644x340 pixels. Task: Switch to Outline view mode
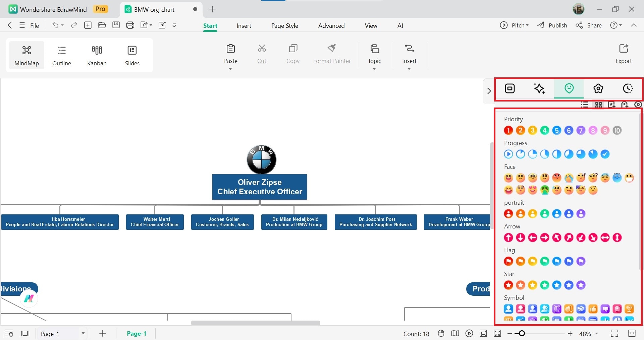click(x=62, y=55)
